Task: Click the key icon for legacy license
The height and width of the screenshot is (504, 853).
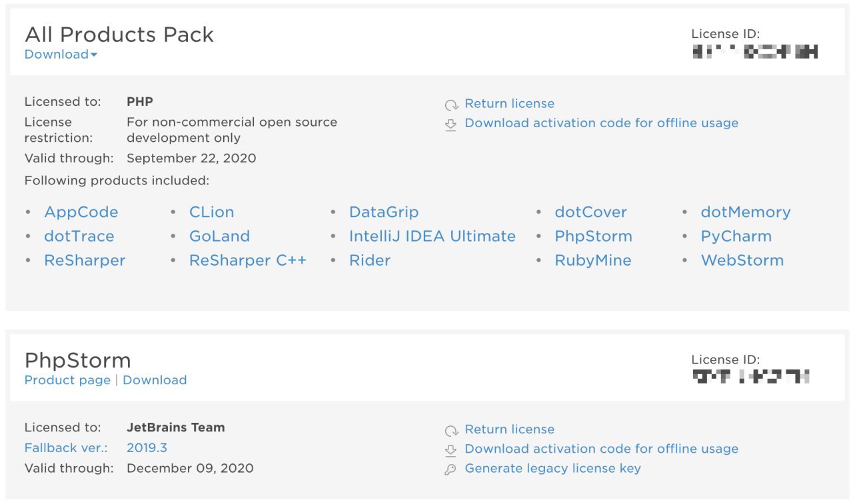Action: tap(451, 470)
